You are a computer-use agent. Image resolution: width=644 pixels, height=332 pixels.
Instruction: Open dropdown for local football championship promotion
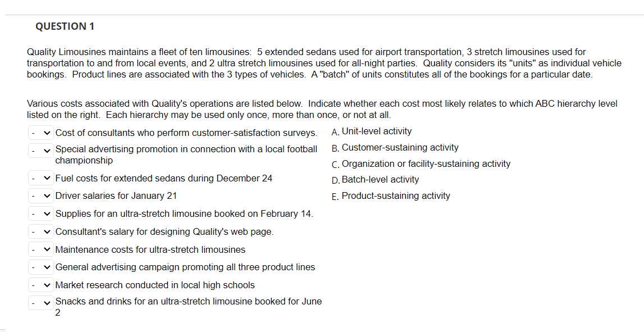point(40,150)
